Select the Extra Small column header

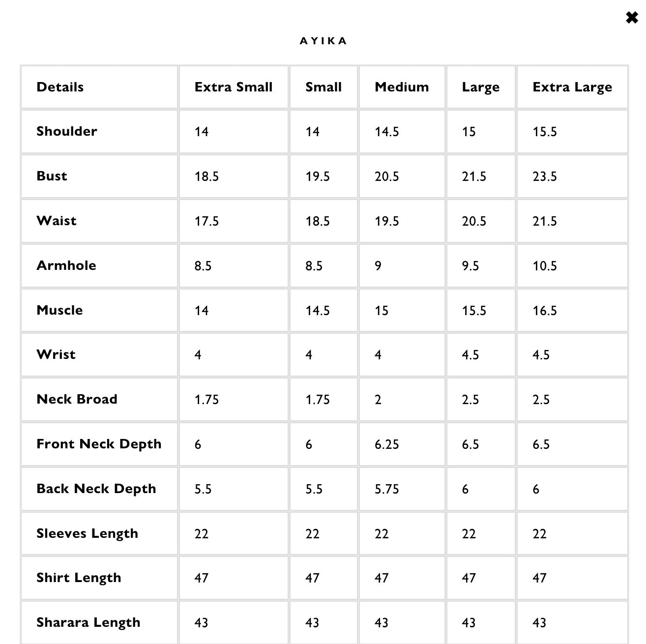tap(234, 87)
